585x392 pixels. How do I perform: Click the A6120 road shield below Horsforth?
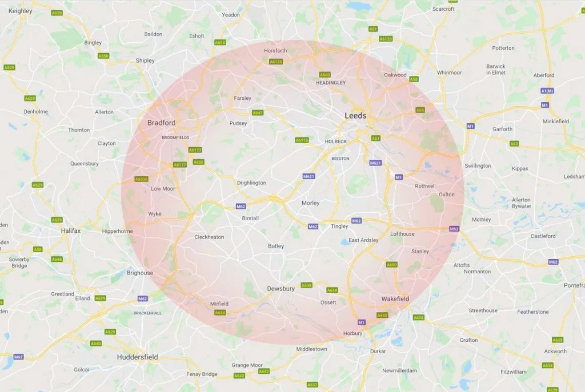click(276, 62)
